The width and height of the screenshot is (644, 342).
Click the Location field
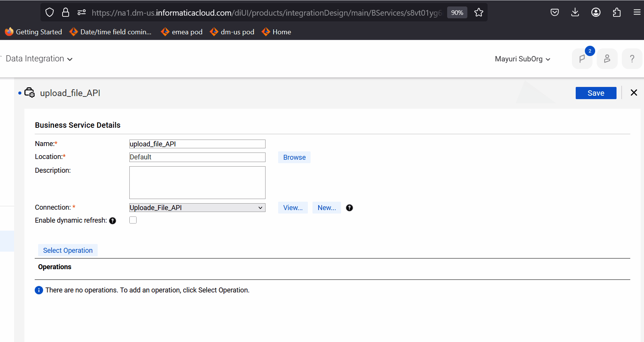coord(197,157)
